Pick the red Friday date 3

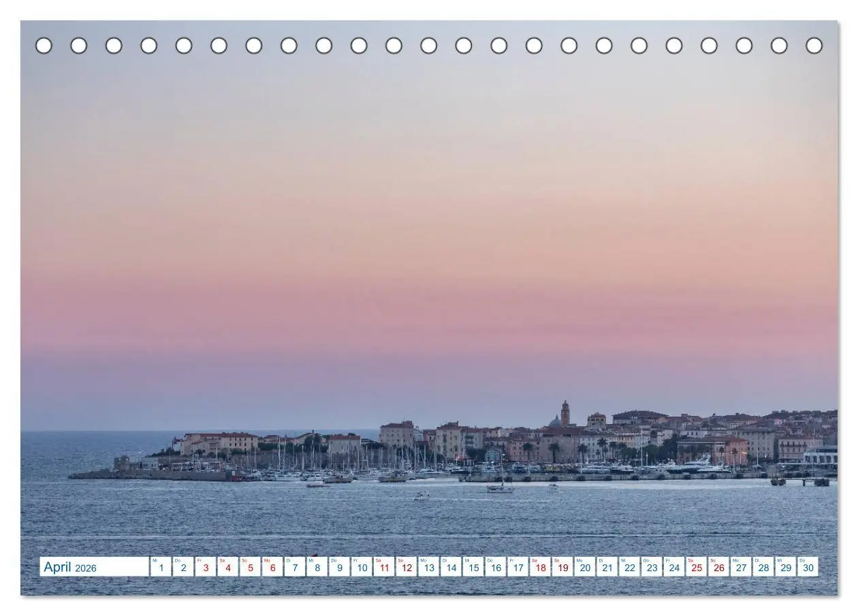pos(206,567)
